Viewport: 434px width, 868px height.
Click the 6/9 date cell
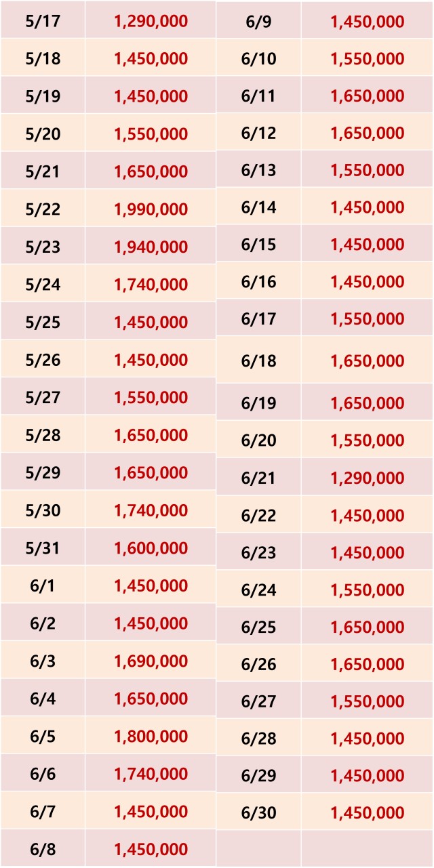click(x=258, y=22)
